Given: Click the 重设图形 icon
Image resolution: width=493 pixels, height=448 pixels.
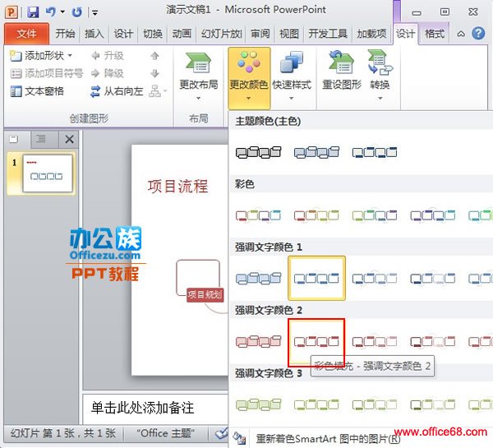Looking at the screenshot, I should tap(342, 71).
